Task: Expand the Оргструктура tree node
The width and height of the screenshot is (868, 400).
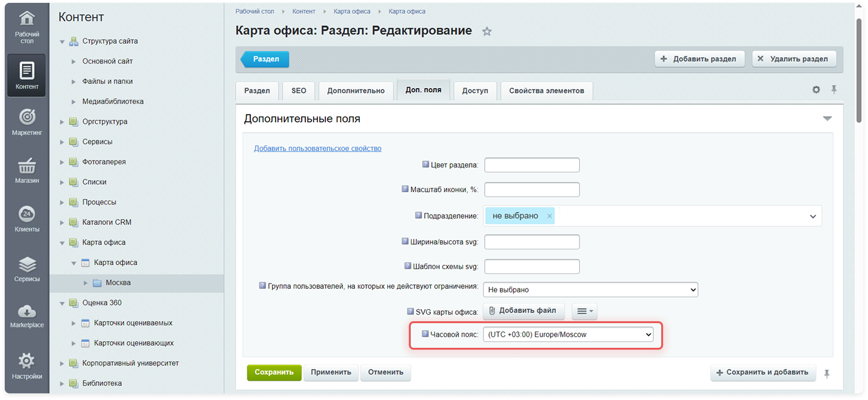Action: [62, 122]
